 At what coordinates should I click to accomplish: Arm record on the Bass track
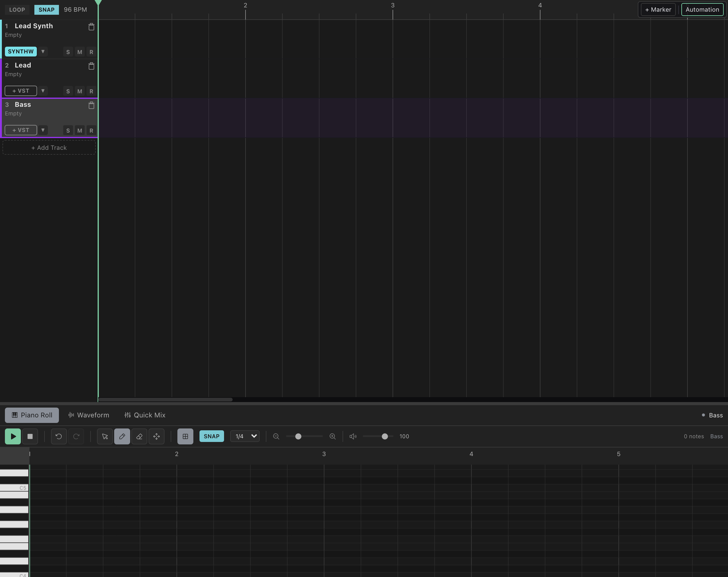pos(91,130)
